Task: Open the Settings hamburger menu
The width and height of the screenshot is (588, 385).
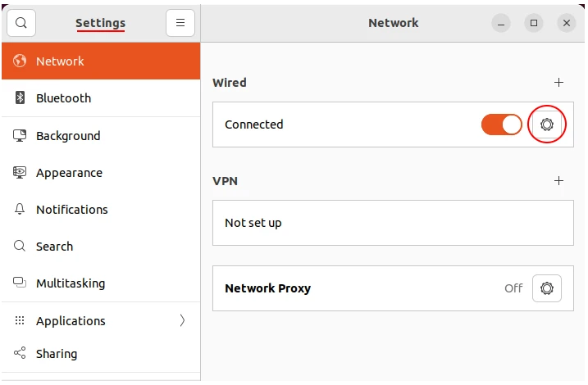Action: point(180,23)
